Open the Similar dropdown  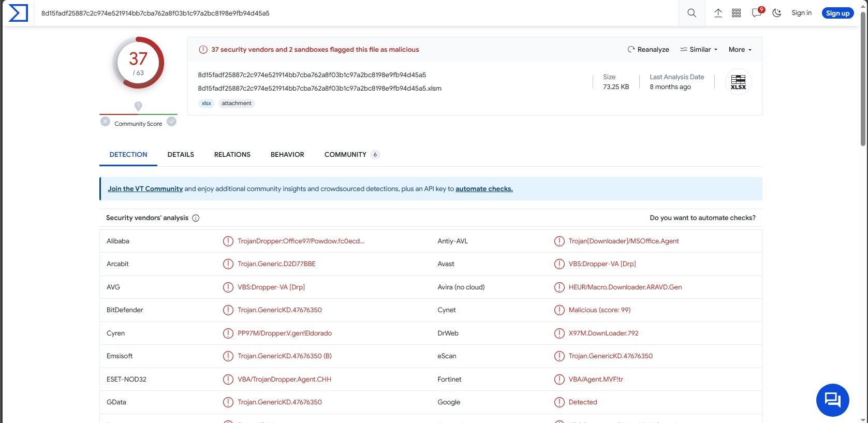coord(699,50)
